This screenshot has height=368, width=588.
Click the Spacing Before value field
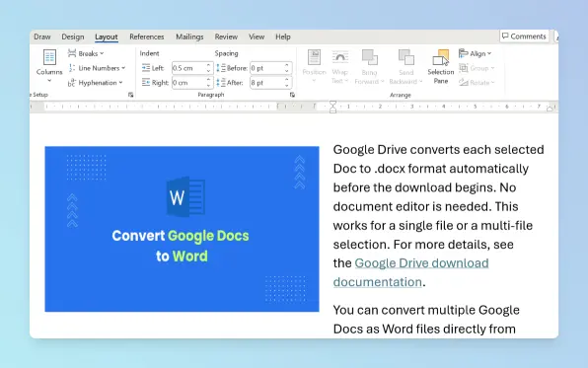click(x=266, y=68)
